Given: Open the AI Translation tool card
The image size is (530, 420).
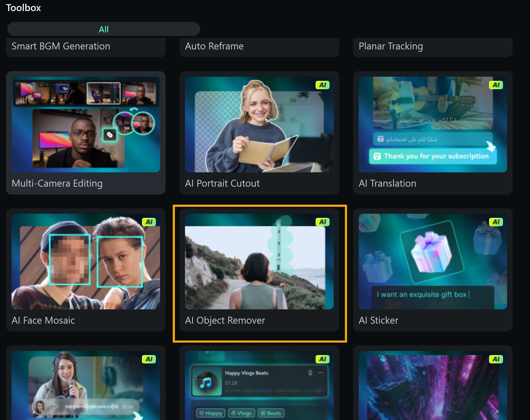Looking at the screenshot, I should point(432,133).
